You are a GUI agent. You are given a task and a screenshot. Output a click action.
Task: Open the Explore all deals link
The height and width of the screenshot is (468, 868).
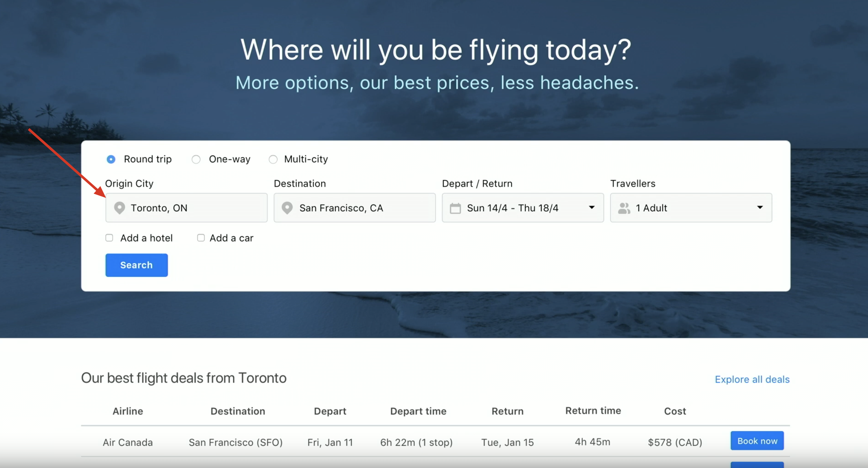[x=752, y=379]
